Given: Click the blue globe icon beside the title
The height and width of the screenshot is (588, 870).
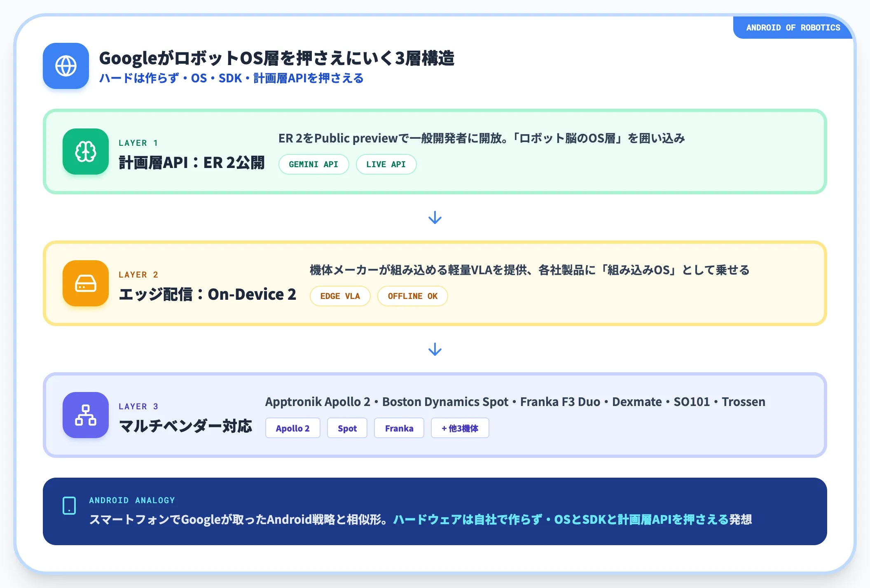Looking at the screenshot, I should pos(66,66).
